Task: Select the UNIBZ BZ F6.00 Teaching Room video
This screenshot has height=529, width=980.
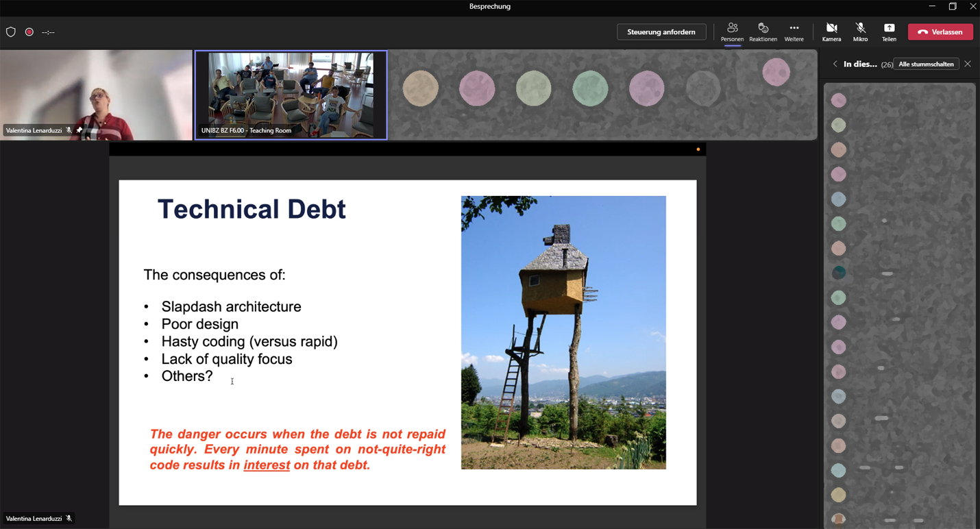Action: (x=291, y=95)
